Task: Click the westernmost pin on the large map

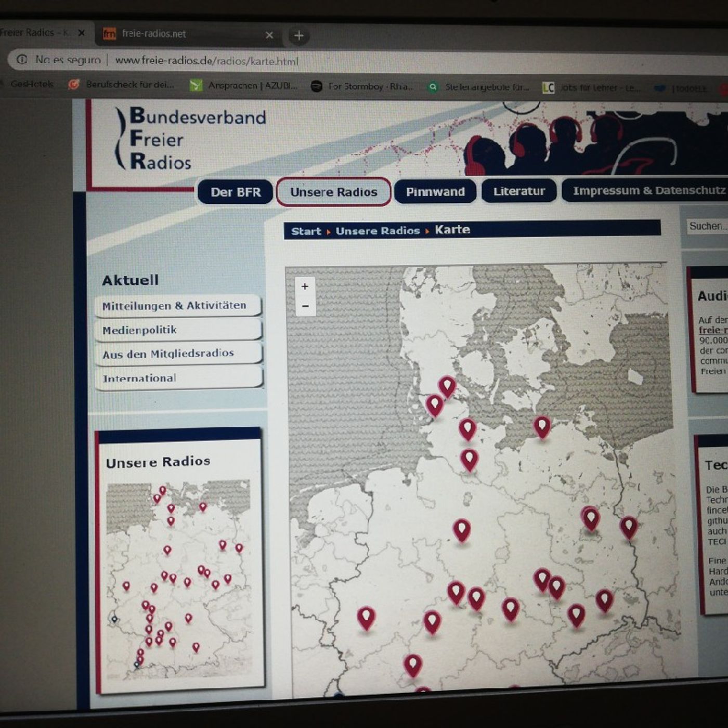Action: pos(366,617)
